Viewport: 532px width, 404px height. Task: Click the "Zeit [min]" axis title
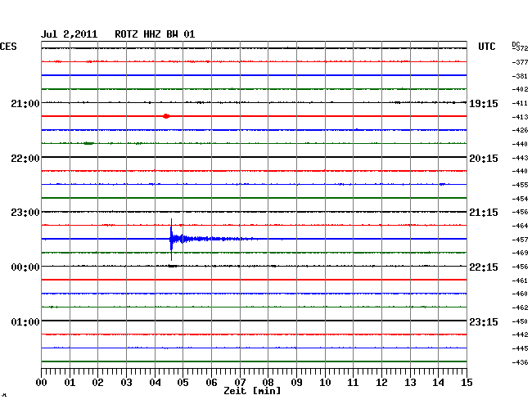pos(252,391)
